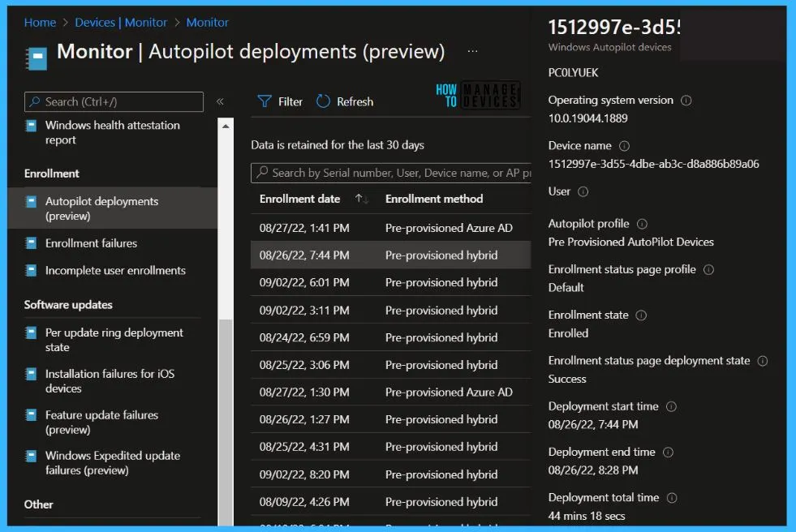Click the Refresh button label
Viewport: 796px width, 532px height.
coord(355,102)
